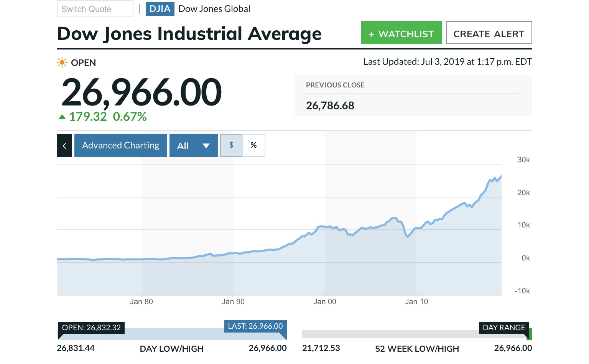Click the Switch Quote input field
Viewport: 589px width, 364px height.
coord(95,9)
